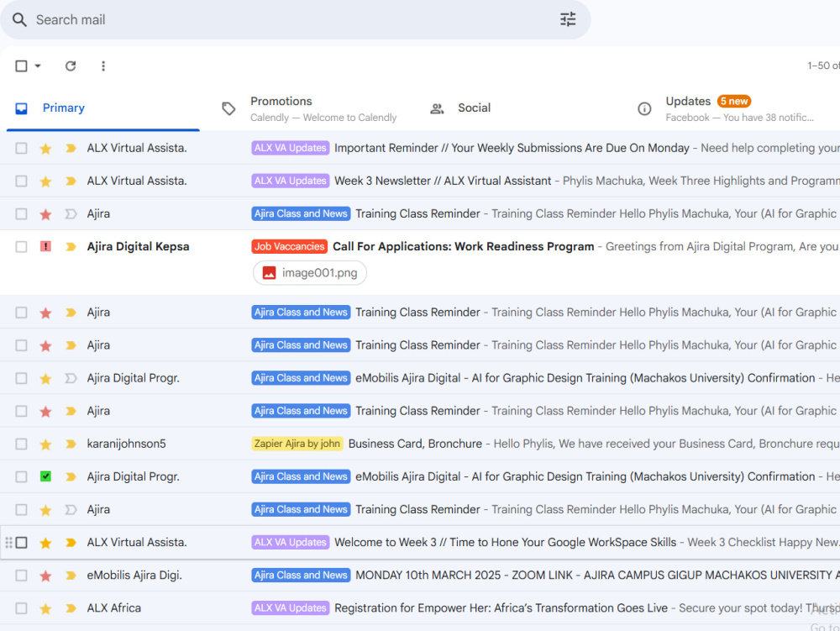Click sender name ALX Africa
This screenshot has width=840, height=631.
114,608
